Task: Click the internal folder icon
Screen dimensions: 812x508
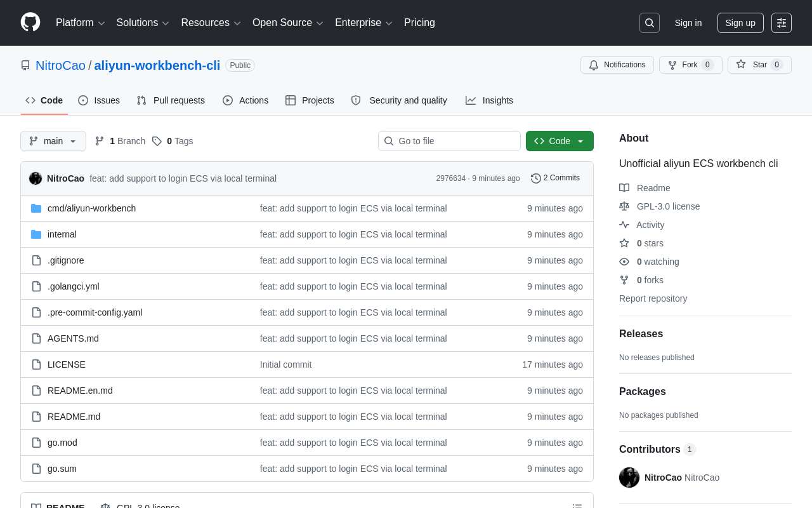Action: tap(36, 234)
